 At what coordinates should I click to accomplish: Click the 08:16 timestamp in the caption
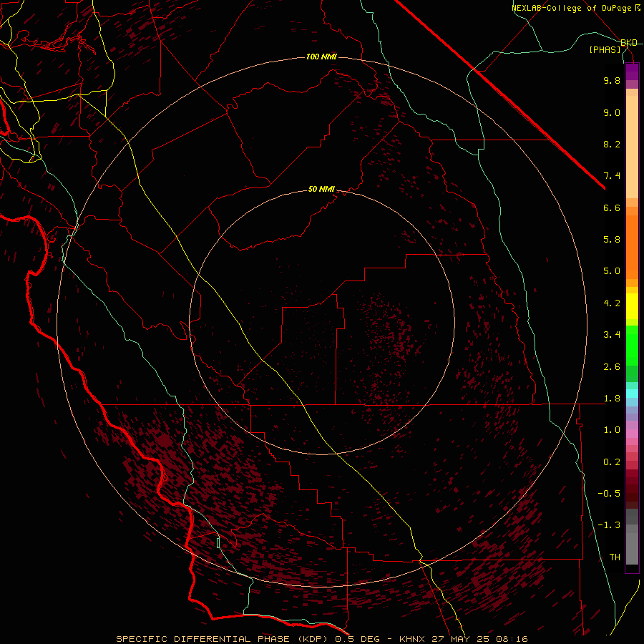coord(512,639)
